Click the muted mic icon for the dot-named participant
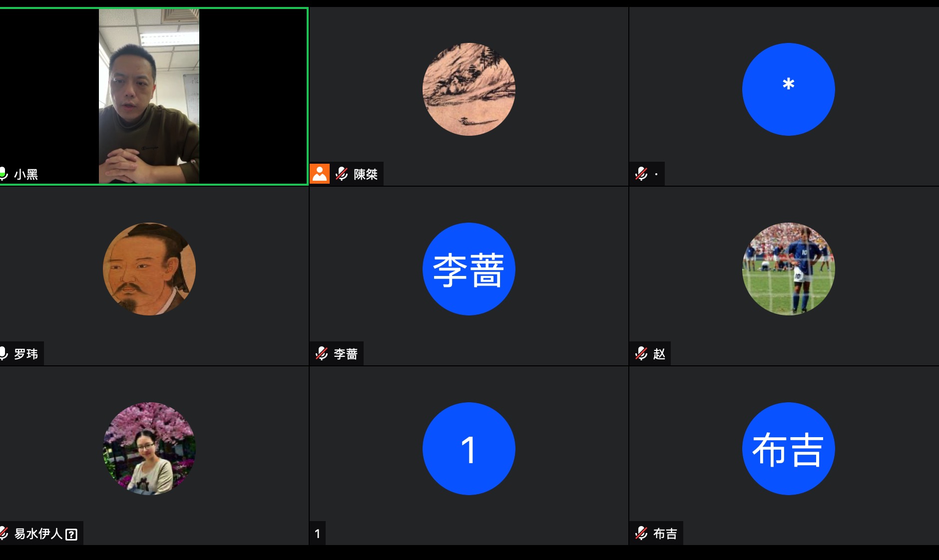This screenshot has height=560, width=939. pos(641,174)
